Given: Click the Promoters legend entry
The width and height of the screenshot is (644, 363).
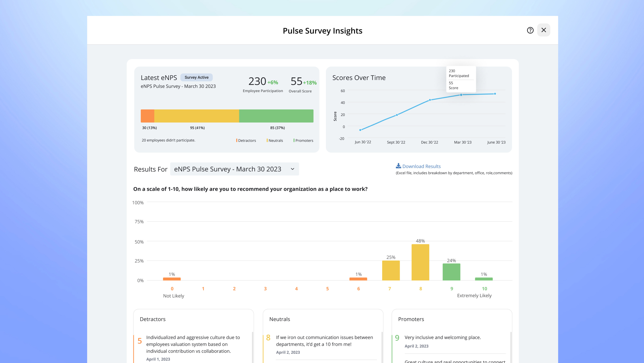Looking at the screenshot, I should (303, 141).
